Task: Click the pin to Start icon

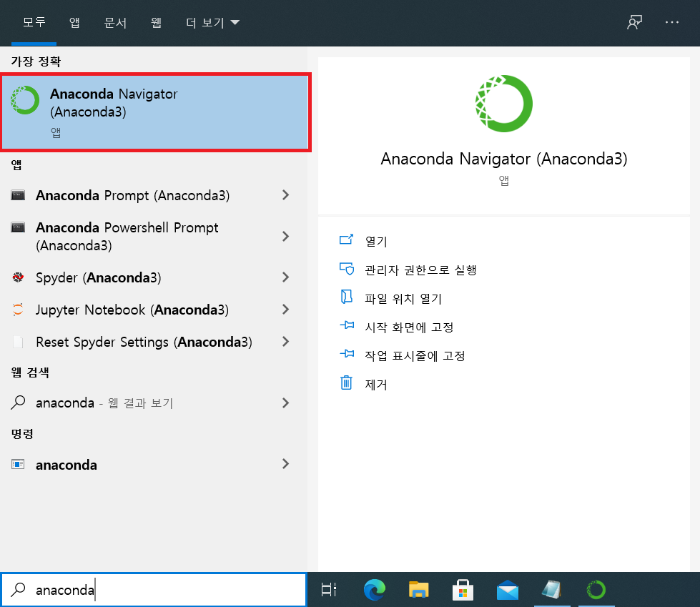Action: 347,325
